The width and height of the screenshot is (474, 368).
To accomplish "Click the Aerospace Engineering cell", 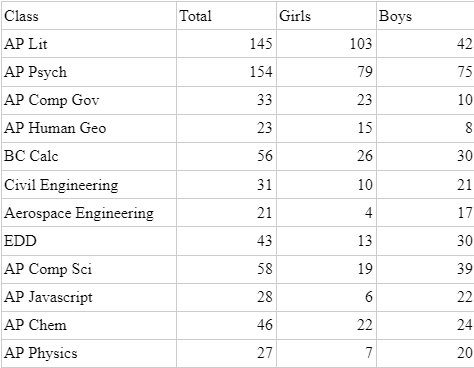I will pos(89,213).
